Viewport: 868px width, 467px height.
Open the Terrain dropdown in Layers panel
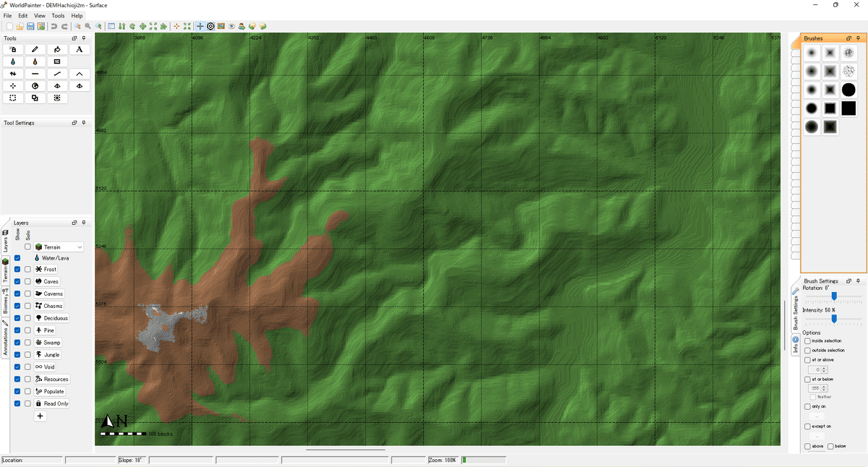tap(59, 247)
